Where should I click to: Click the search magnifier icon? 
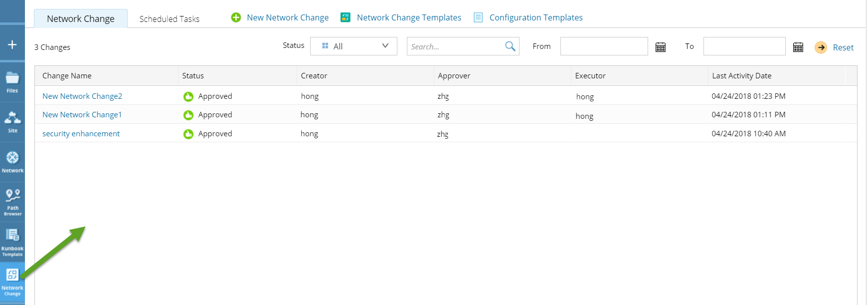pos(510,46)
